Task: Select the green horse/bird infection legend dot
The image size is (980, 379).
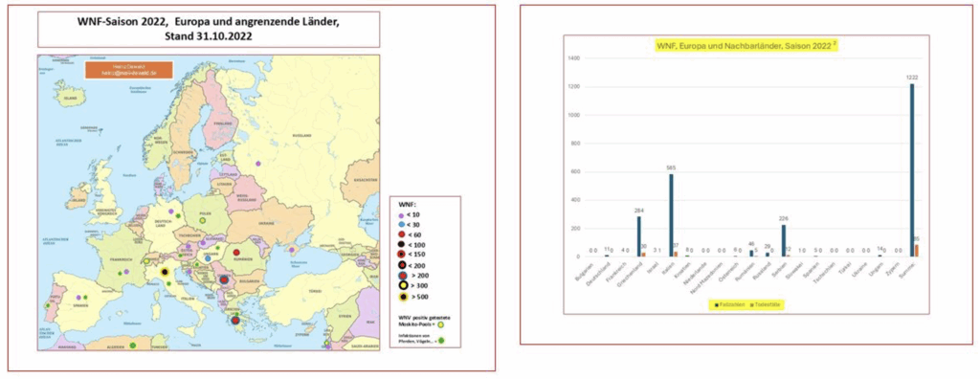Action: pos(440,341)
